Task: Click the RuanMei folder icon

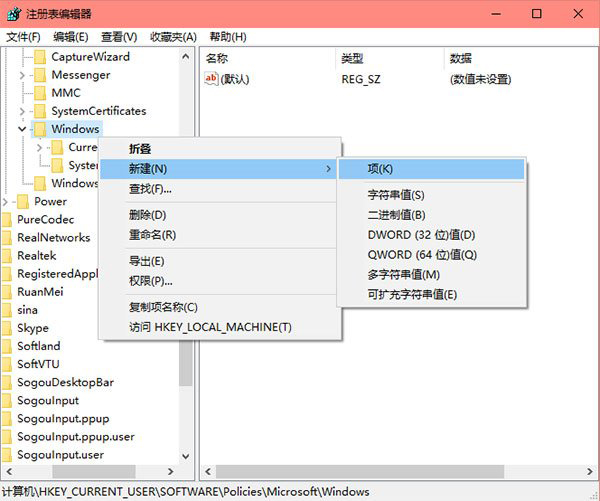Action: 7,292
